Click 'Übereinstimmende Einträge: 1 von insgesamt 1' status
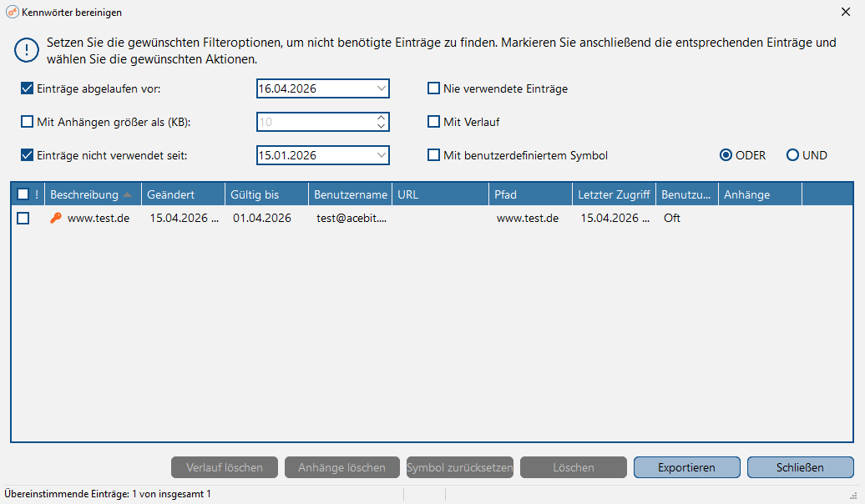The image size is (865, 504). coord(108,494)
